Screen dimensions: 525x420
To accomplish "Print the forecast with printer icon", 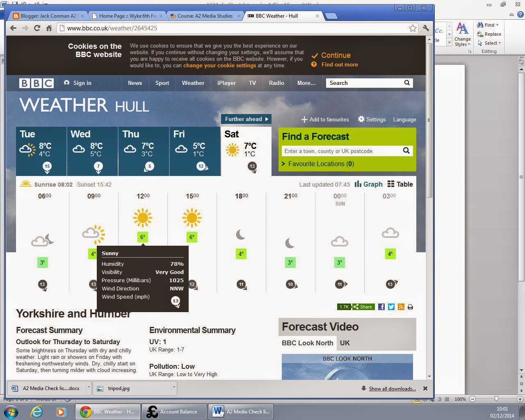I will tap(410, 307).
